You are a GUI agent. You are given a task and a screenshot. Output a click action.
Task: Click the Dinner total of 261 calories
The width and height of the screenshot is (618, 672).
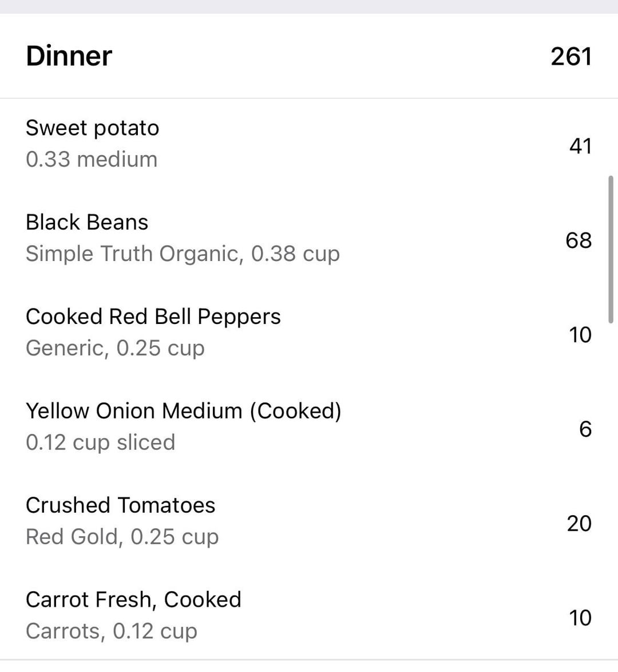(571, 56)
